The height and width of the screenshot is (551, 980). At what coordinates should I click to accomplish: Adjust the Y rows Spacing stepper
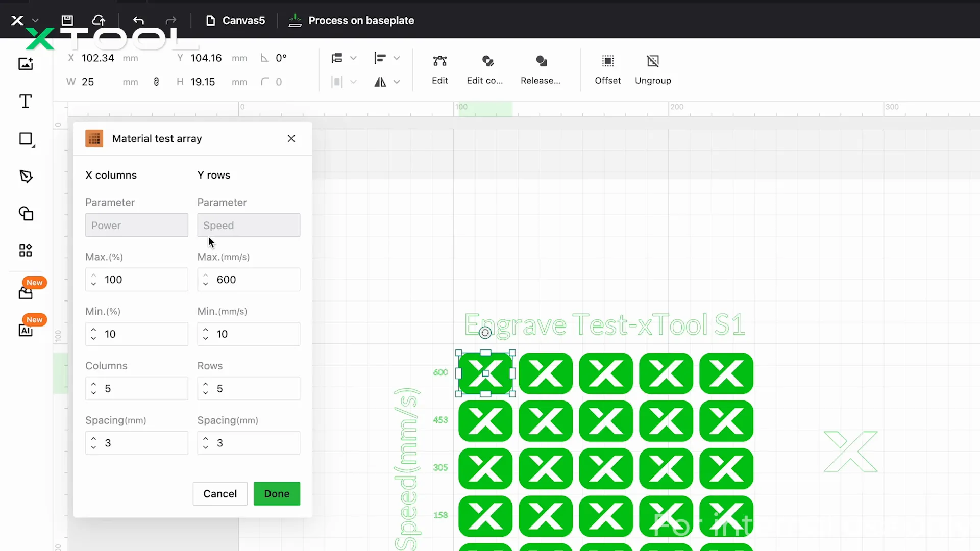(205, 443)
